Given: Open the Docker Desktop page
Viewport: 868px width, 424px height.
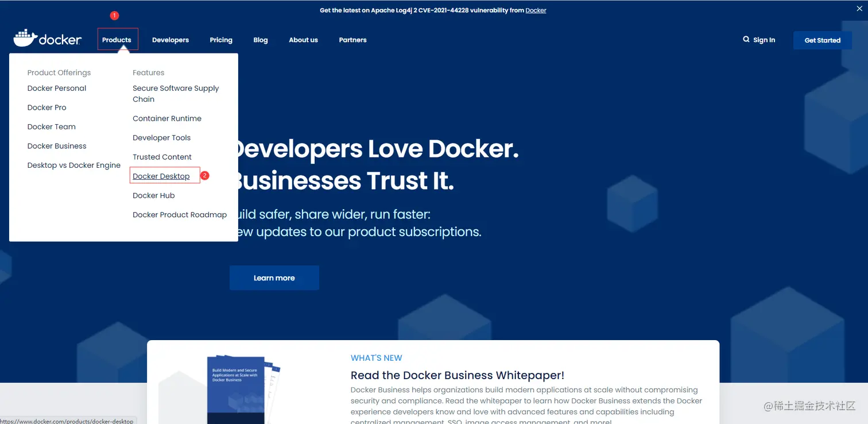Looking at the screenshot, I should coord(161,176).
